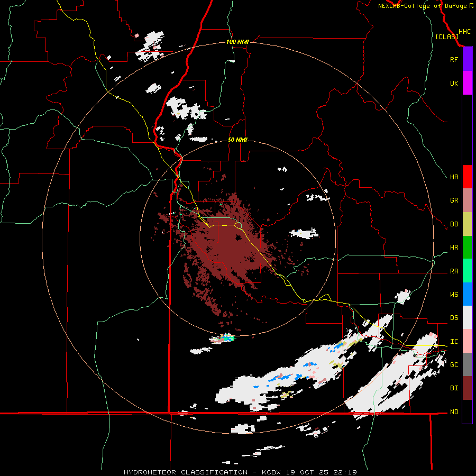
Task: Select the dusty-pink GR legend swatch
Action: 467,200
